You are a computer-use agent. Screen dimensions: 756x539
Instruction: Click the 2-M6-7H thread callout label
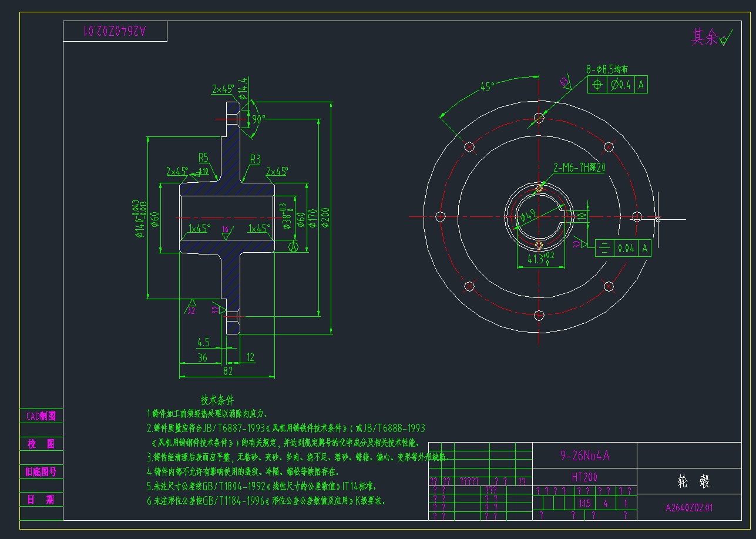click(579, 167)
